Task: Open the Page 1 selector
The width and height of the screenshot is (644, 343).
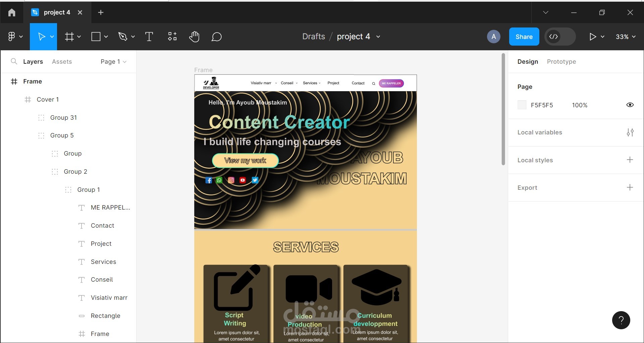Action: pos(113,61)
